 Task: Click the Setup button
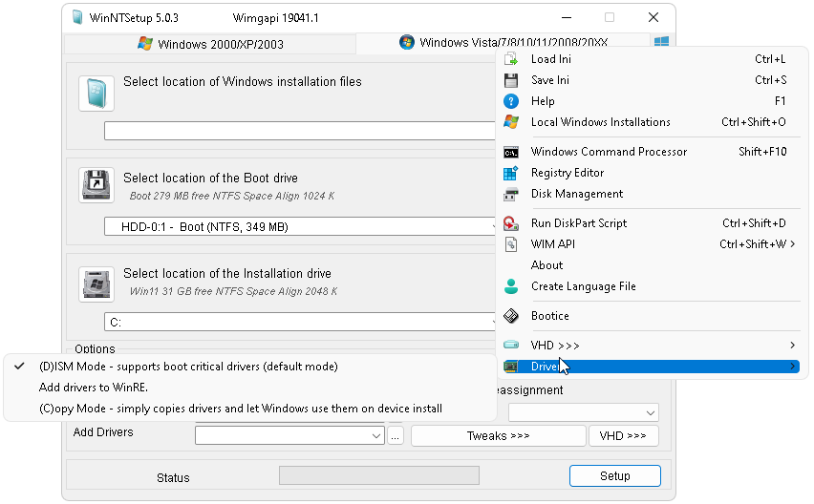(614, 476)
